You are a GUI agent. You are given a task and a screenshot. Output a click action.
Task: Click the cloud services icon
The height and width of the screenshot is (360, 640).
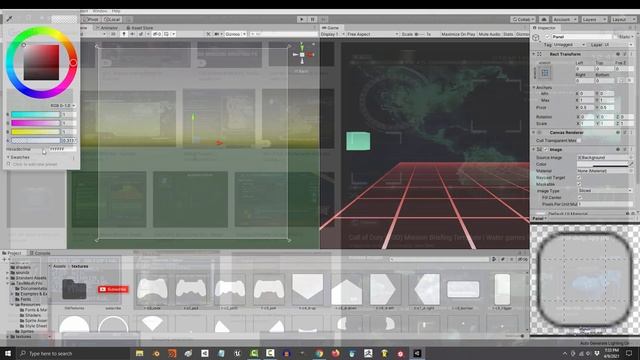[x=544, y=19]
